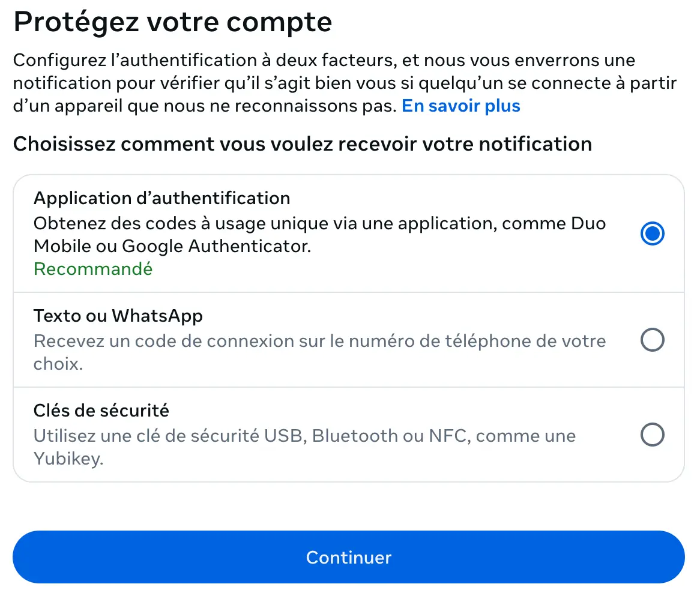Viewport: 700px width, 593px height.
Task: Click the 'Protégez votre compte' heading
Action: pyautogui.click(x=172, y=22)
